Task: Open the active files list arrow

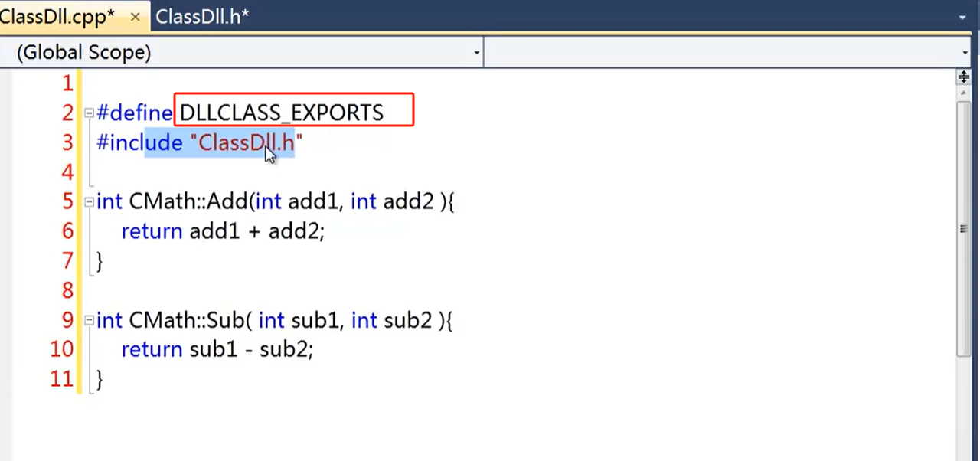Action: tap(962, 16)
